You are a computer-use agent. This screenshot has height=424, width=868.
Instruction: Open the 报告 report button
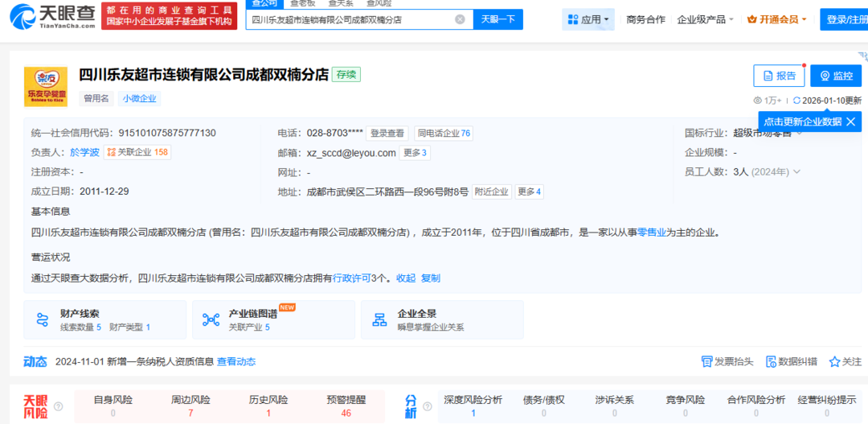click(779, 76)
